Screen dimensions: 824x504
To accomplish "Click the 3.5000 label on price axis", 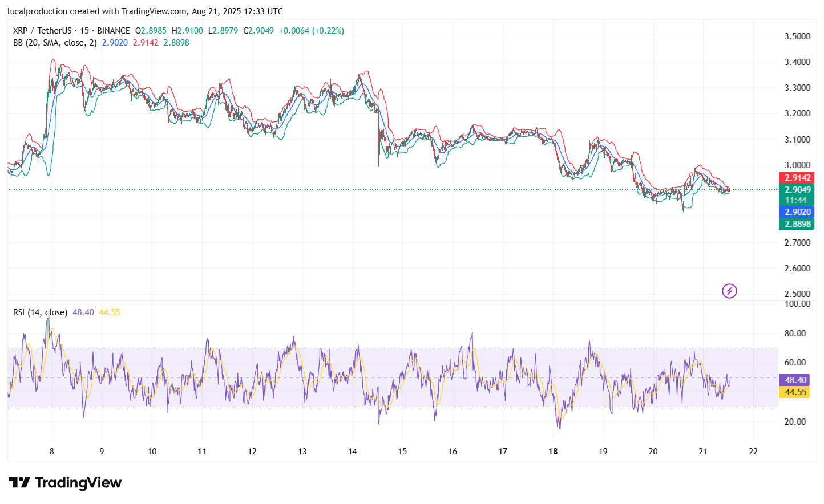I will coord(797,36).
